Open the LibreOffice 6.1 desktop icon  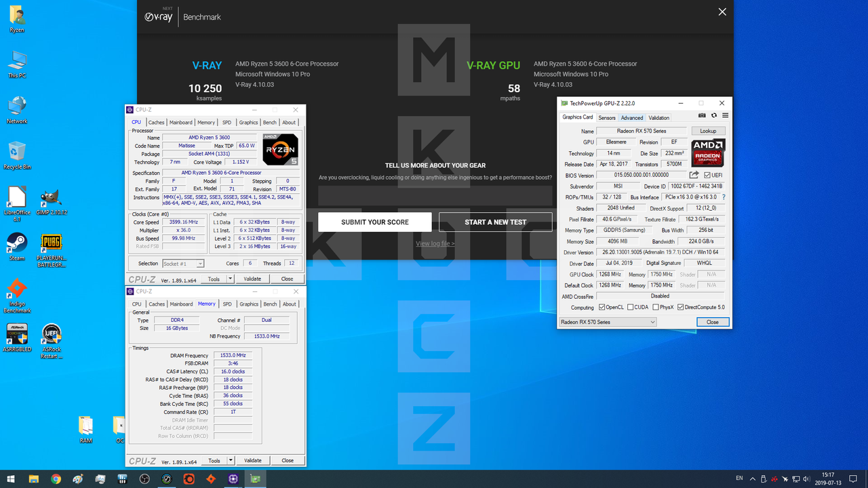(17, 205)
